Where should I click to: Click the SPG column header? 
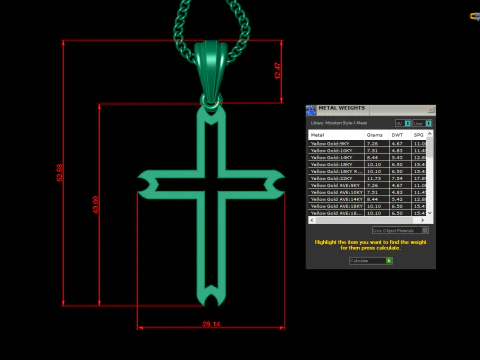click(x=419, y=135)
